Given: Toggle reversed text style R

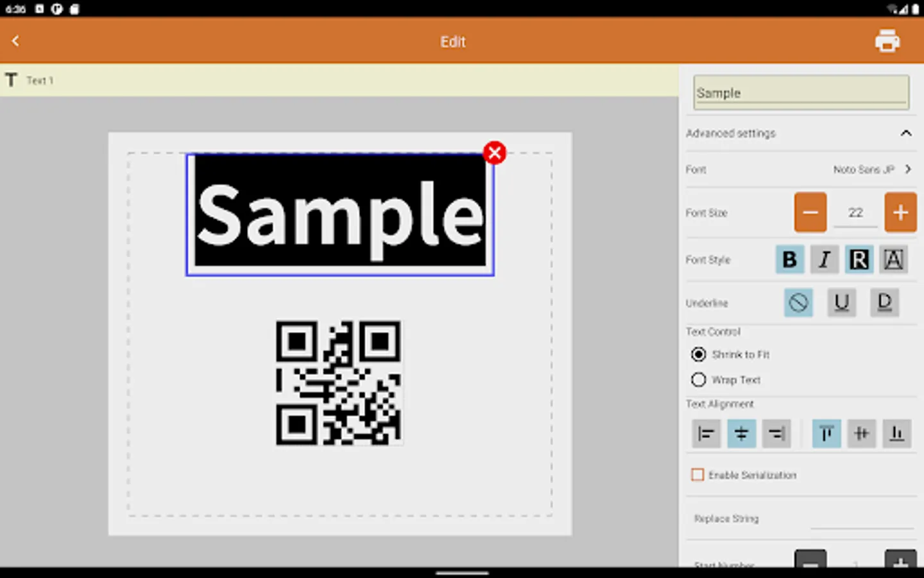Looking at the screenshot, I should (x=859, y=259).
